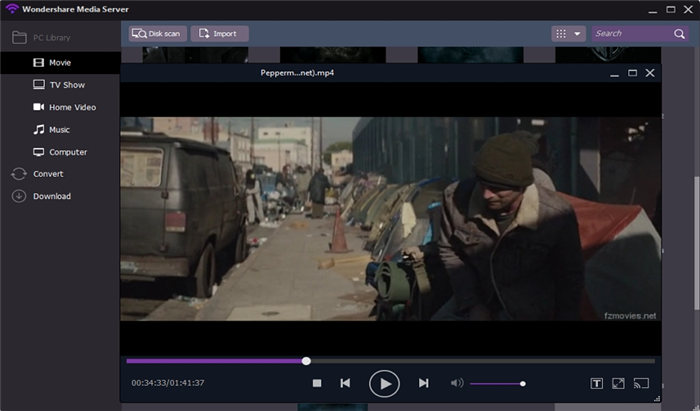
Task: Open the TV Show section
Action: 60,85
